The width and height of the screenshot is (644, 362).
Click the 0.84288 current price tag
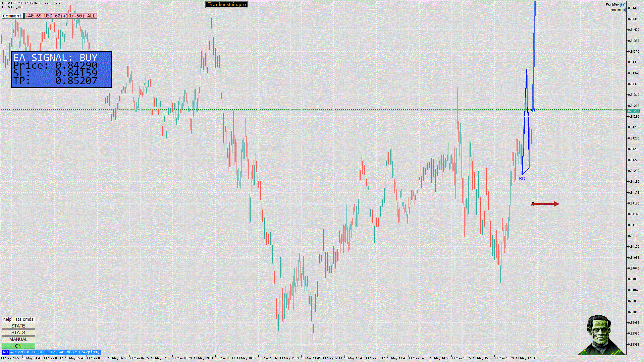(634, 111)
